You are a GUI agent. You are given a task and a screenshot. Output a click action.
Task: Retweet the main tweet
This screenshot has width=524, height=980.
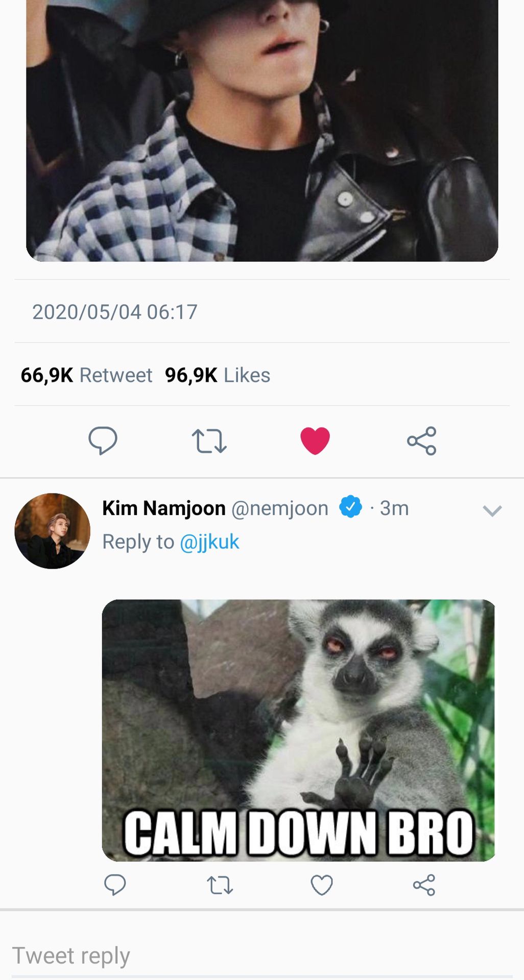(x=209, y=441)
